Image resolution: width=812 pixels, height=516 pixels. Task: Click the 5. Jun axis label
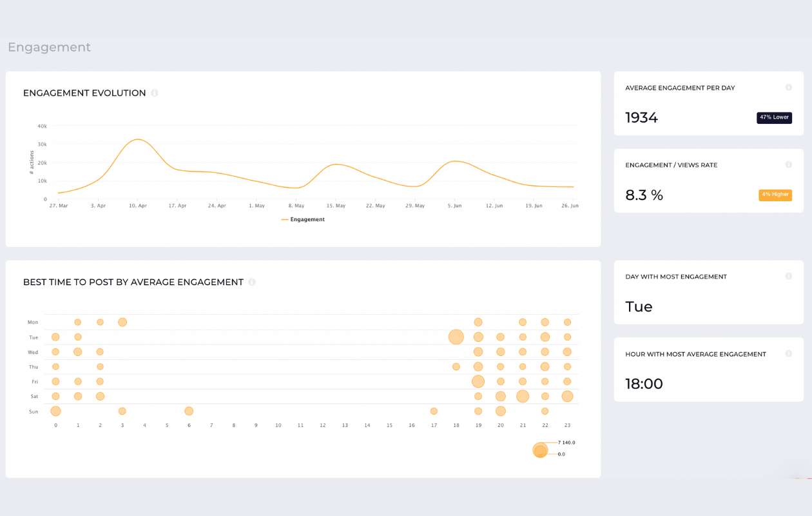tap(454, 206)
